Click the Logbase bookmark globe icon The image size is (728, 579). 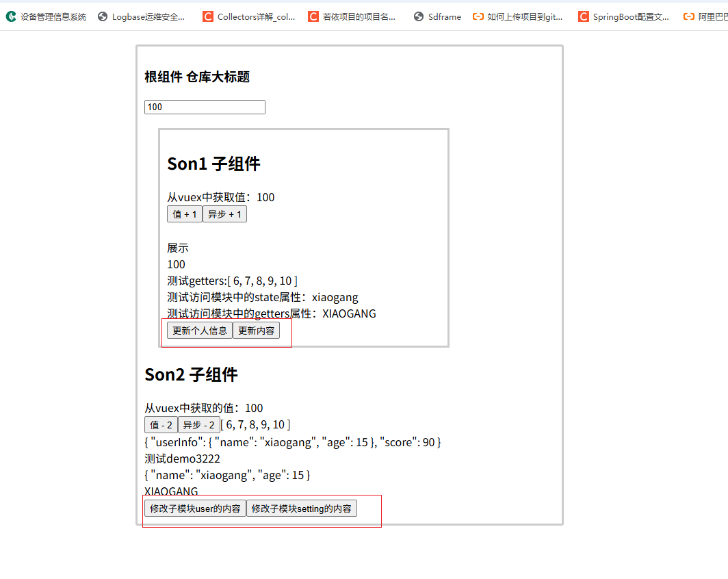tap(103, 16)
